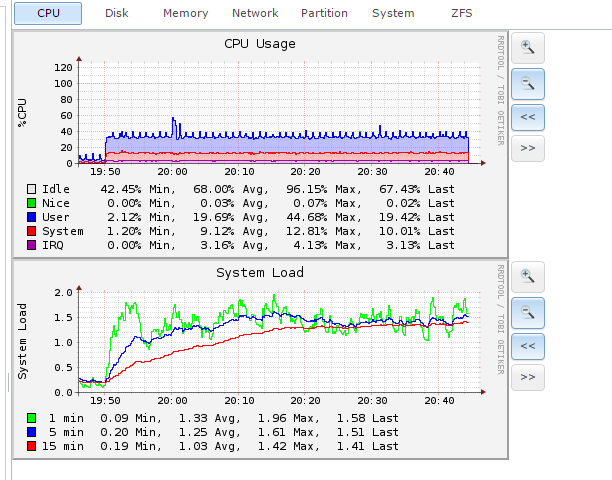The width and height of the screenshot is (612, 480).
Task: Click the Nice legend green swatch
Action: pos(32,203)
